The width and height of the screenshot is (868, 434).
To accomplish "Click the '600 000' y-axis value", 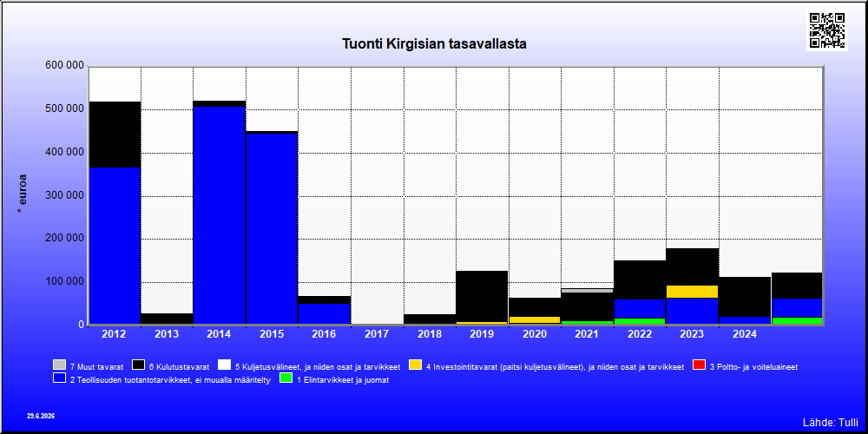I will click(64, 66).
